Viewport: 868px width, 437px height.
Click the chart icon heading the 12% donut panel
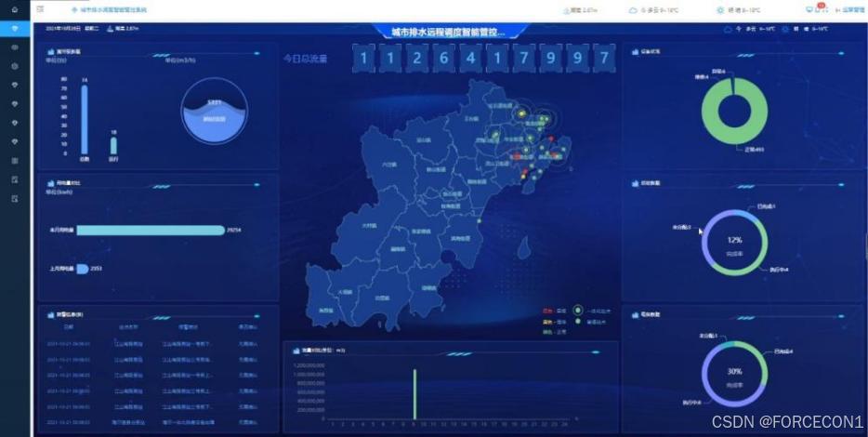636,183
